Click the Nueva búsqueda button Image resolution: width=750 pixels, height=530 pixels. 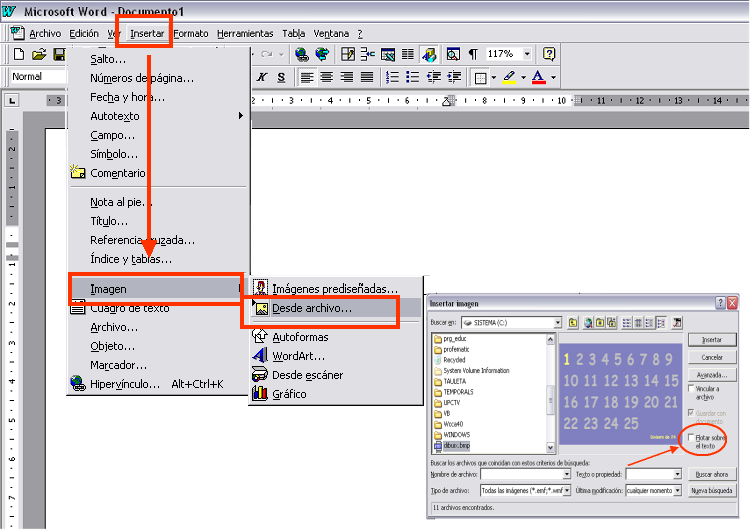[712, 490]
